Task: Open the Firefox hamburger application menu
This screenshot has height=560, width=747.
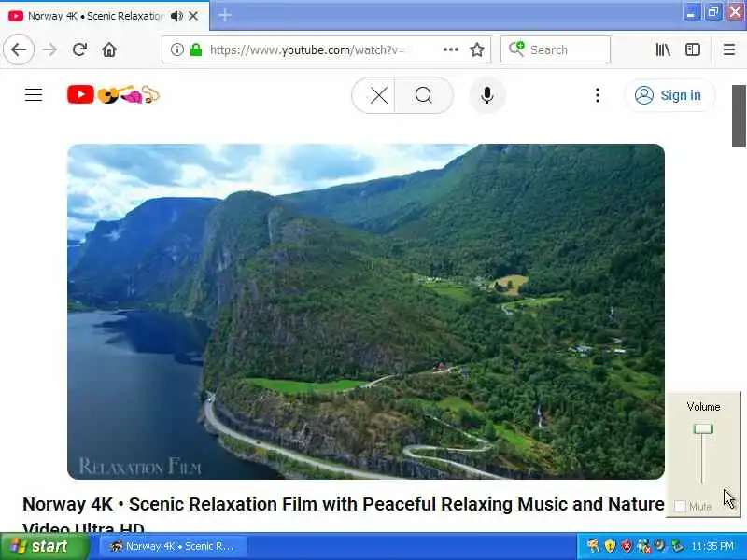Action: coord(729,49)
